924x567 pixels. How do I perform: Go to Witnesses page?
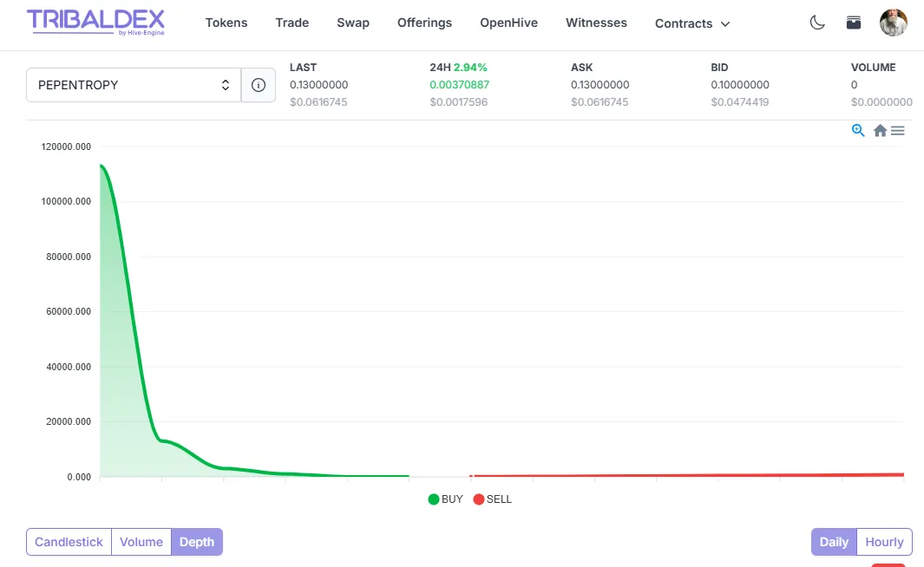[x=596, y=23]
